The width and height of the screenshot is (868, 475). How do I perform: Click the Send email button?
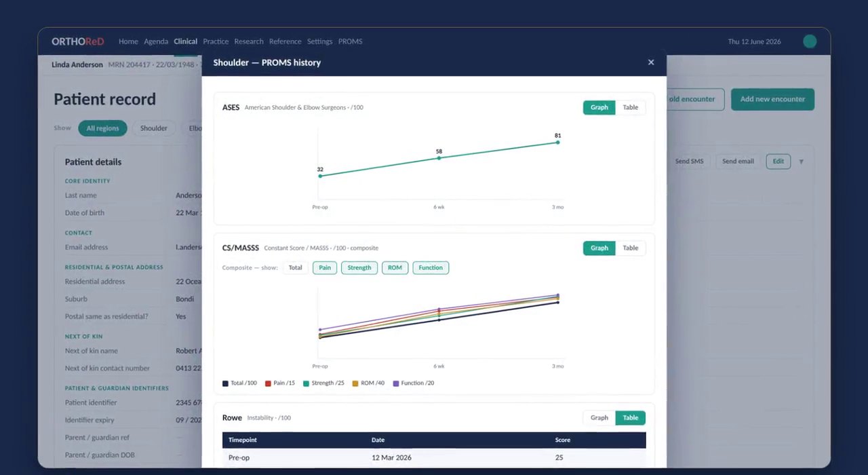click(x=738, y=161)
